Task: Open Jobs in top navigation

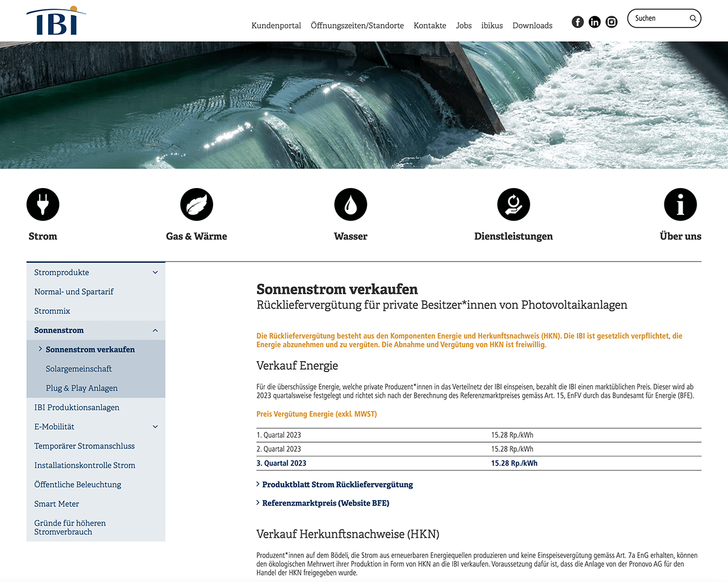Action: pos(464,25)
